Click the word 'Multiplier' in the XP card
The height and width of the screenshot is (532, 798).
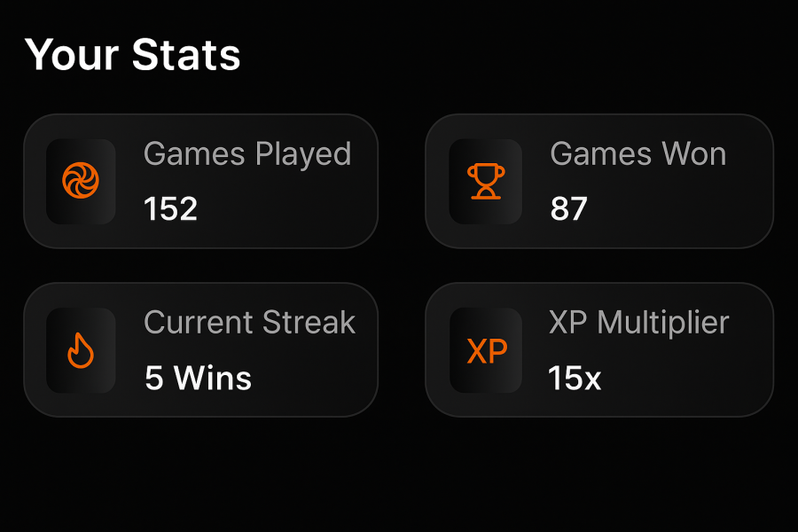pos(663,323)
